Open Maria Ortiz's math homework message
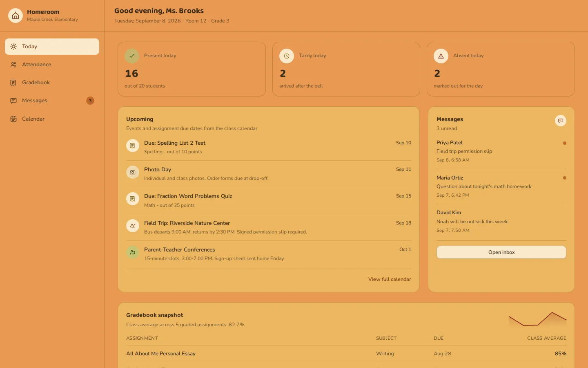 (501, 186)
